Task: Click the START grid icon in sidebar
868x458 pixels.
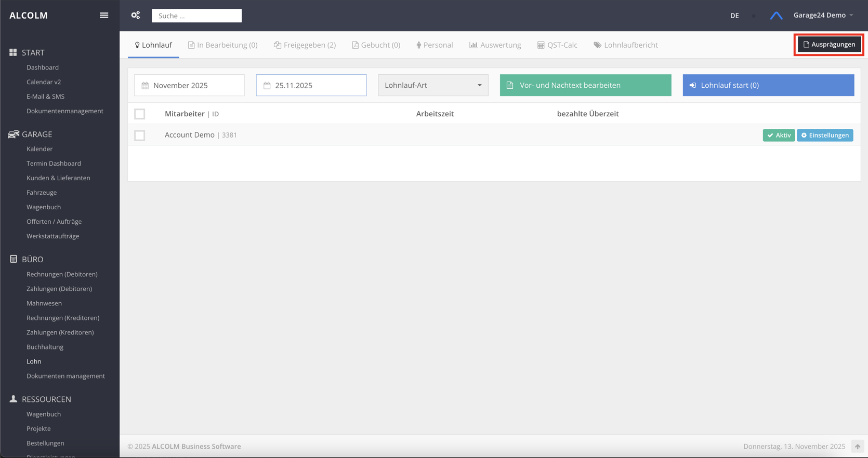Action: tap(13, 52)
